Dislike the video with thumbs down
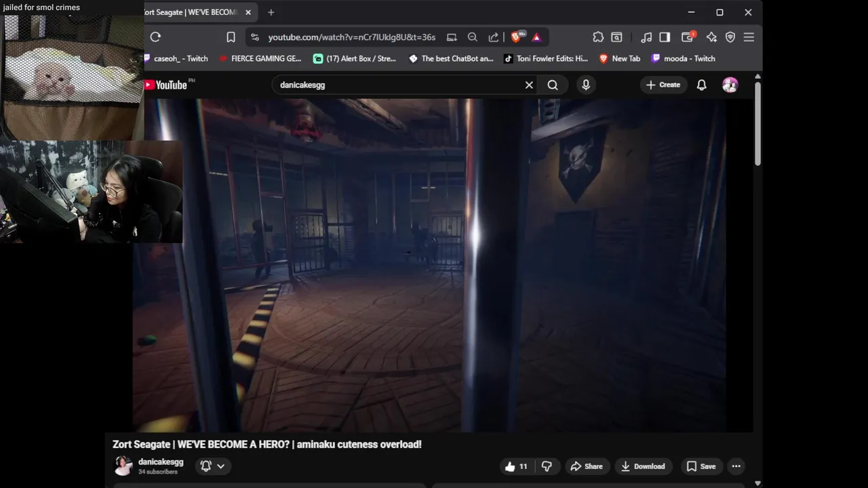 [x=547, y=466]
